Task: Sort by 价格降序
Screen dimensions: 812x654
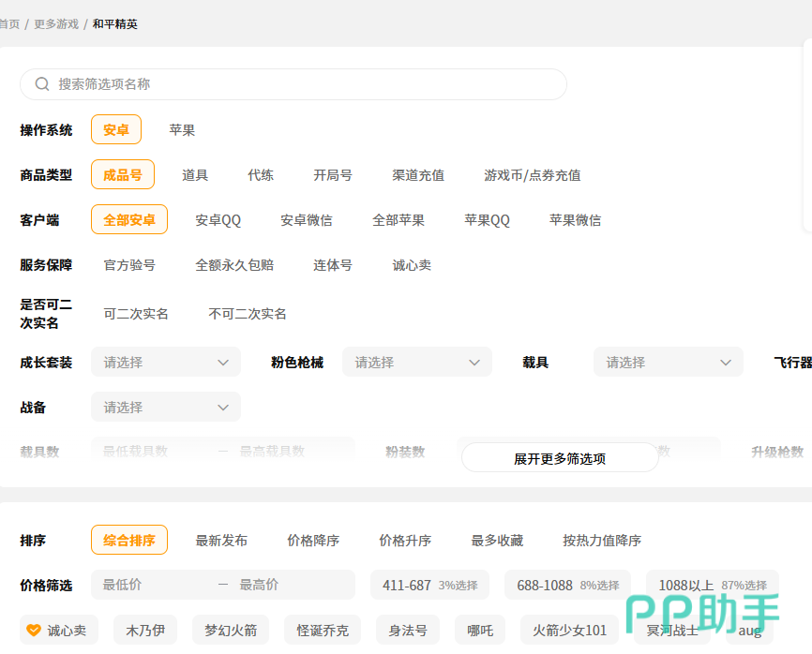Action: click(313, 541)
